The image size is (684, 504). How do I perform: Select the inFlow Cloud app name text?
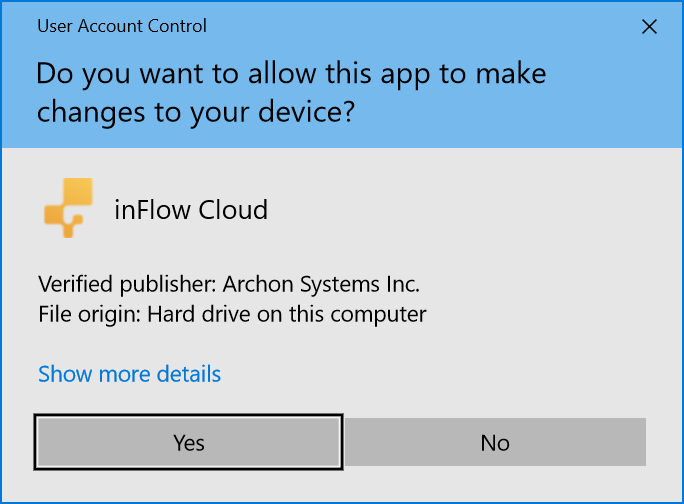191,210
